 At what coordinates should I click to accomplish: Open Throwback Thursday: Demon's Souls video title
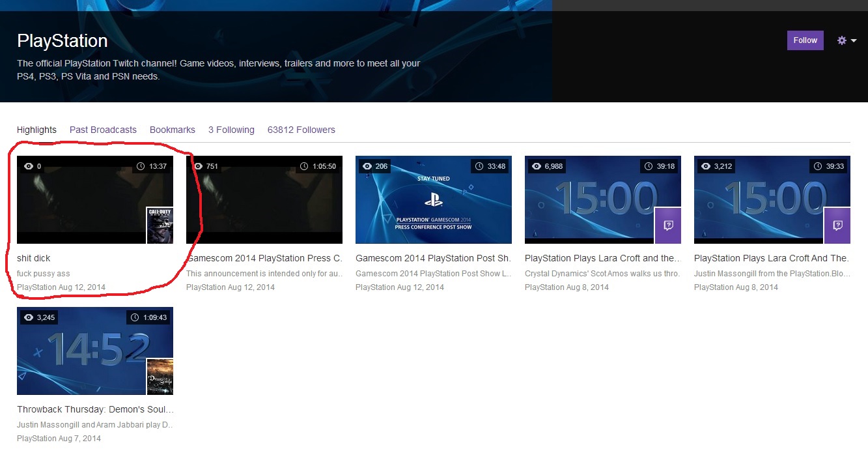click(95, 409)
